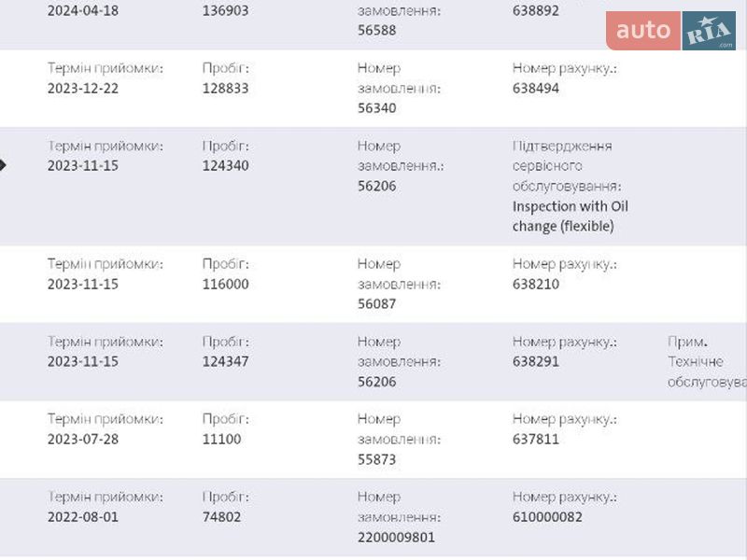Select the 'Inspection with Oil change (flexible)' text
747x560 pixels.
[571, 216]
